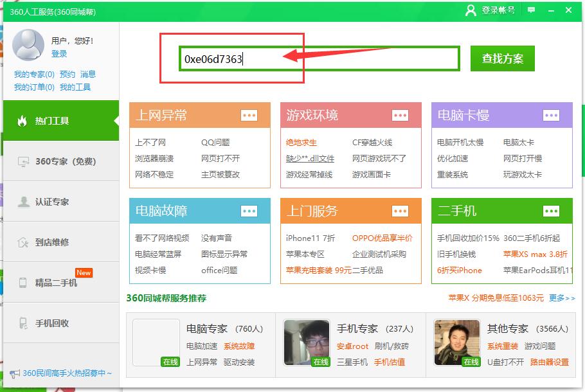This screenshot has width=585, height=392.
Task: Click the user avatar picture
Action: 28,45
